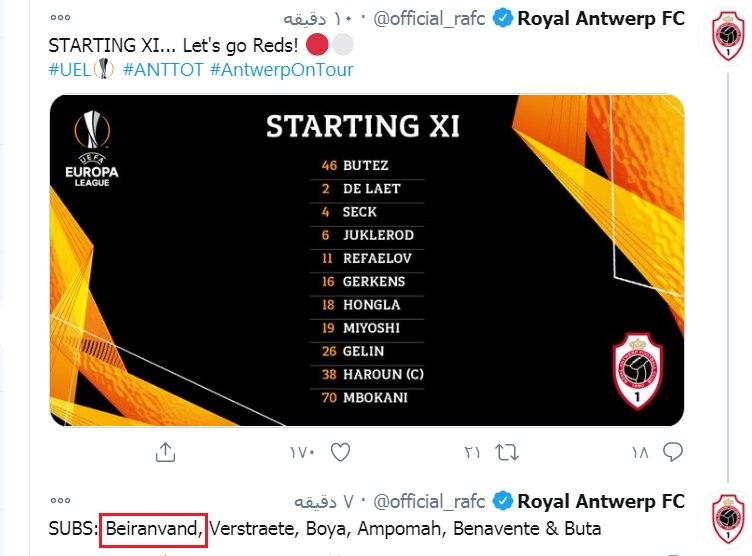Click the reply comment icon on the first tweet
Screen dimensions: 752x556
click(x=673, y=452)
